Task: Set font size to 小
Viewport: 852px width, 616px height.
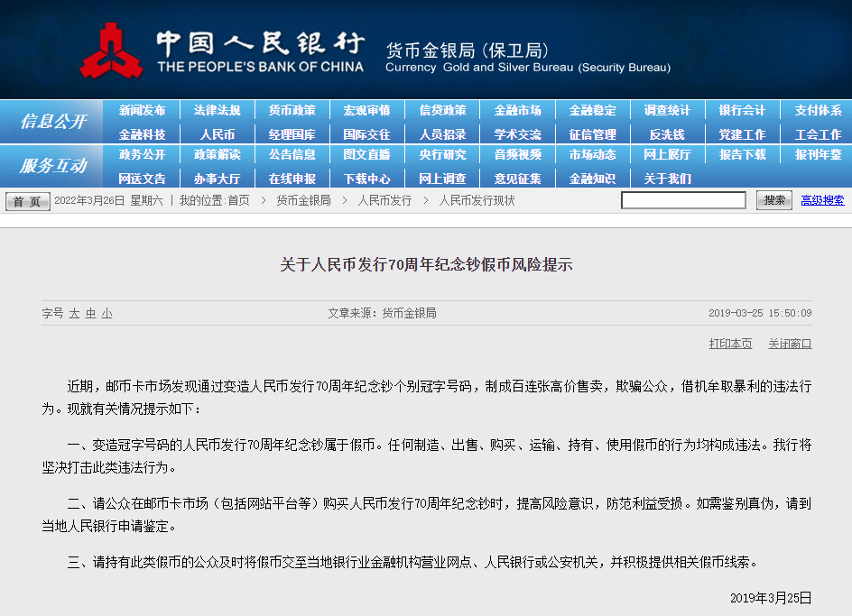Action: click(107, 314)
